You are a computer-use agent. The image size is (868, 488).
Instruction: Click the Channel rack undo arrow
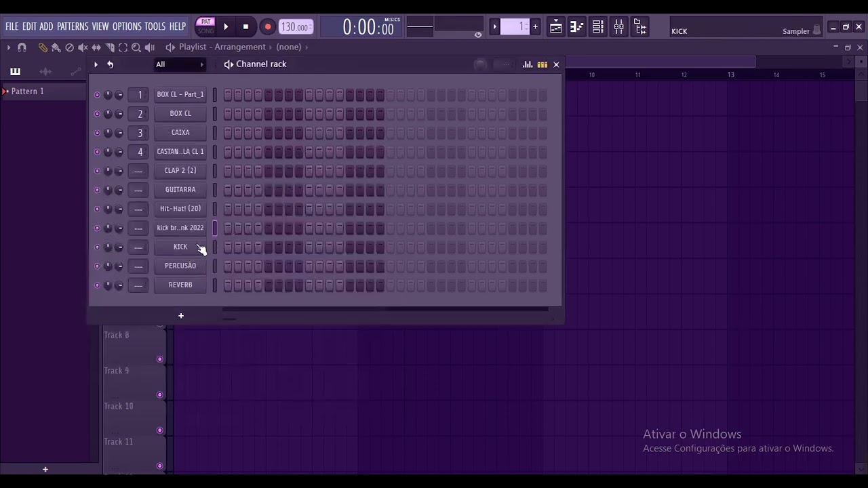pos(110,64)
